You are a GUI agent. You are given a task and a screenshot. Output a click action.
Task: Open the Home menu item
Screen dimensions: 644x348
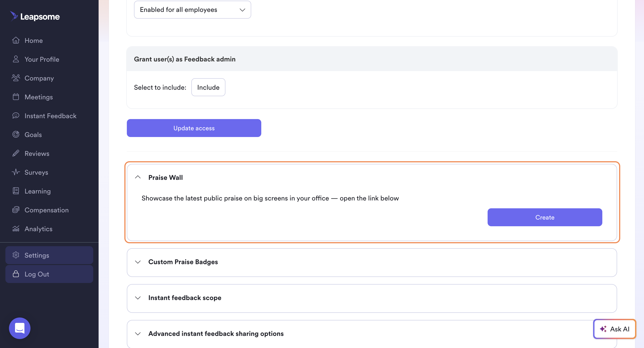(49, 40)
